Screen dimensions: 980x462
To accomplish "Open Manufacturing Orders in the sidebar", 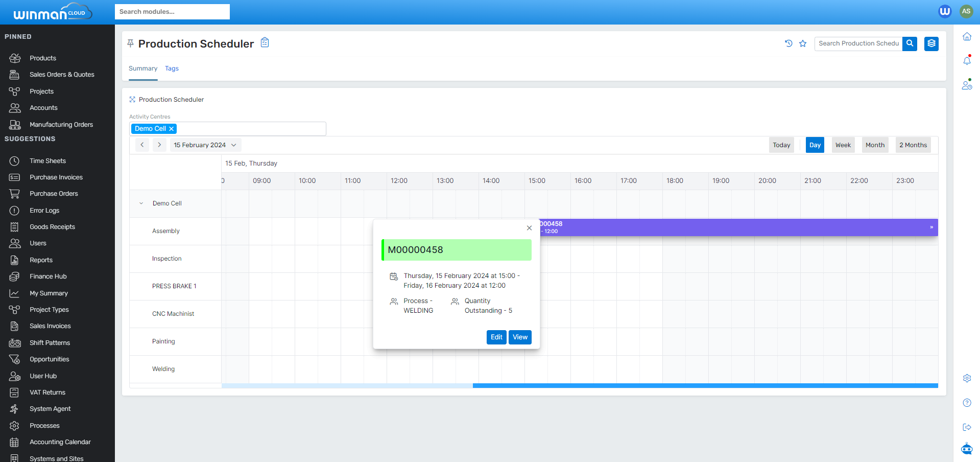I will [61, 125].
